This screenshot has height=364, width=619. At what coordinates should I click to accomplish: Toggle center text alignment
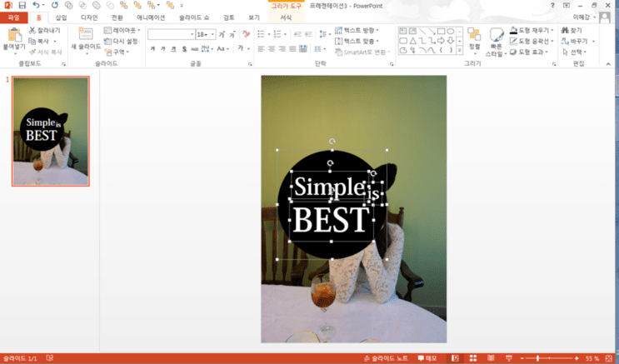click(x=272, y=49)
